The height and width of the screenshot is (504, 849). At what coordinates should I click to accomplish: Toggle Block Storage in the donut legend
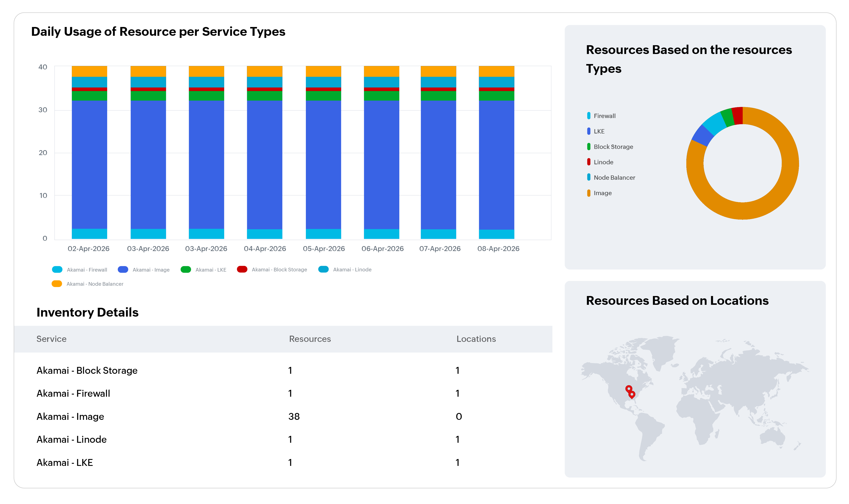610,147
